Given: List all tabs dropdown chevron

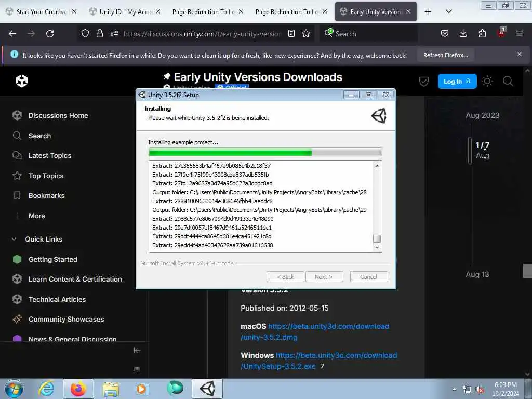Looking at the screenshot, I should 448,11.
